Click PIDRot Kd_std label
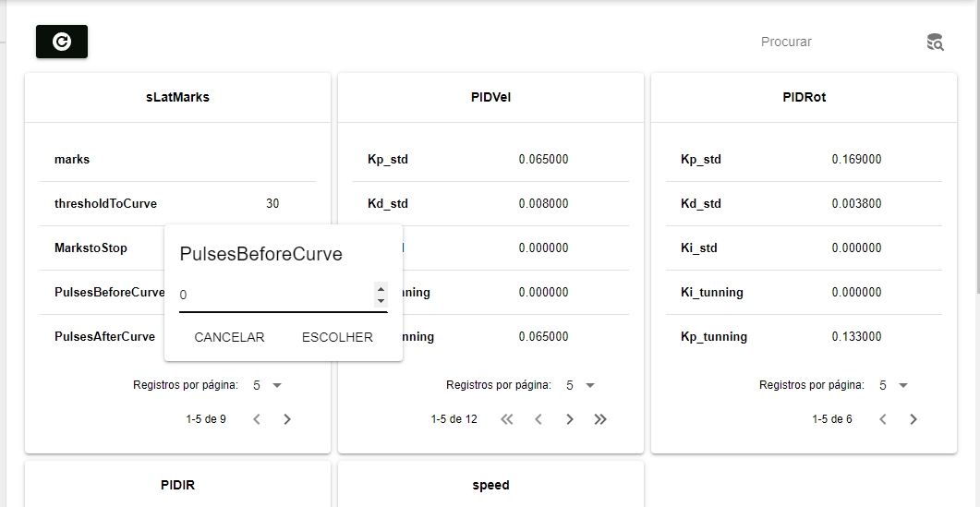 click(701, 204)
